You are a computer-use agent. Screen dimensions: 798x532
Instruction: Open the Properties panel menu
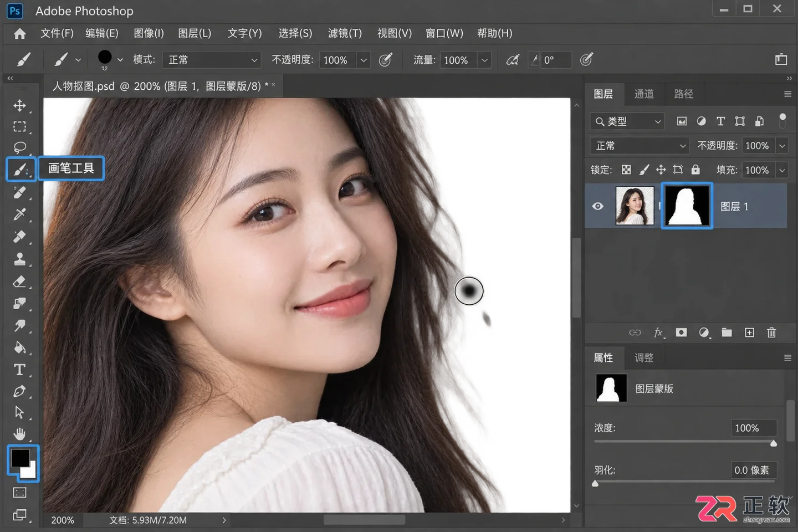click(x=787, y=358)
